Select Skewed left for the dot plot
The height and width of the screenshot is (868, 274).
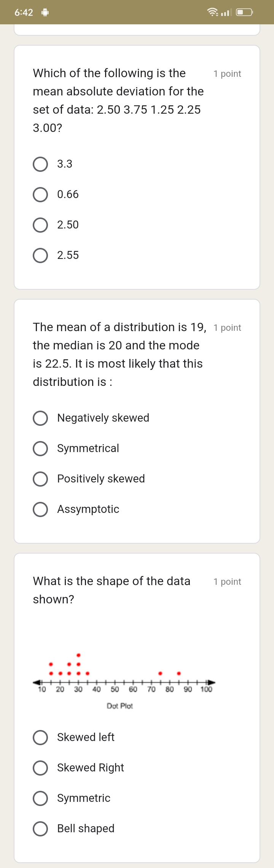pyautogui.click(x=40, y=737)
